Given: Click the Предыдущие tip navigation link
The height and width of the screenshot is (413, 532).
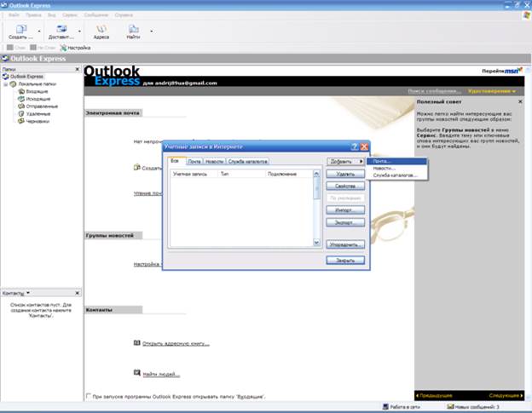Looking at the screenshot, I should [x=434, y=395].
